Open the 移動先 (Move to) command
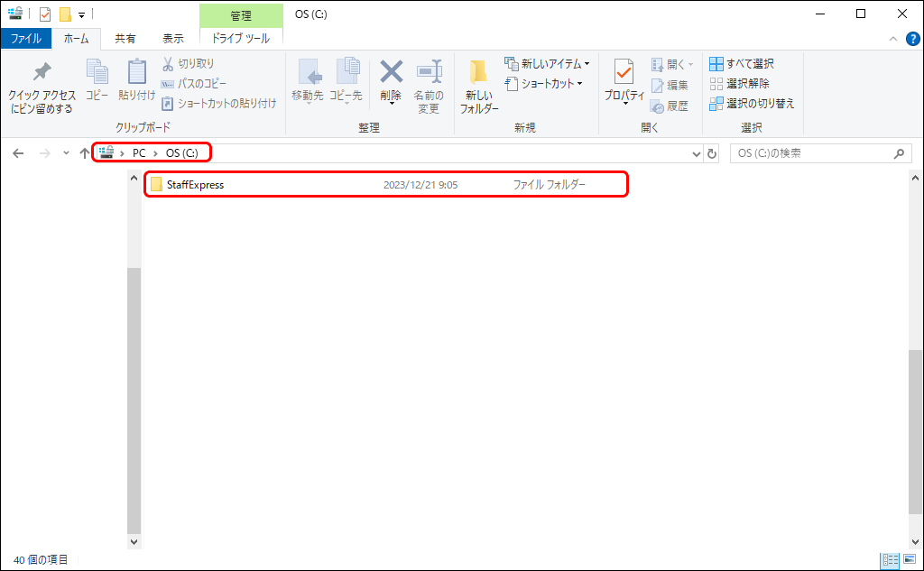The image size is (924, 571). point(308,81)
